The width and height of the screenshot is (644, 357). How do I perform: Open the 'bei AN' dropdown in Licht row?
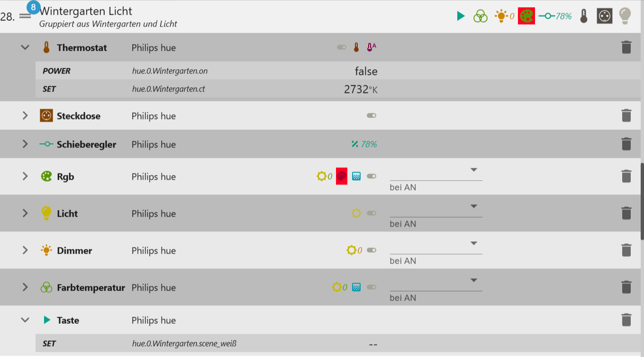pyautogui.click(x=473, y=206)
